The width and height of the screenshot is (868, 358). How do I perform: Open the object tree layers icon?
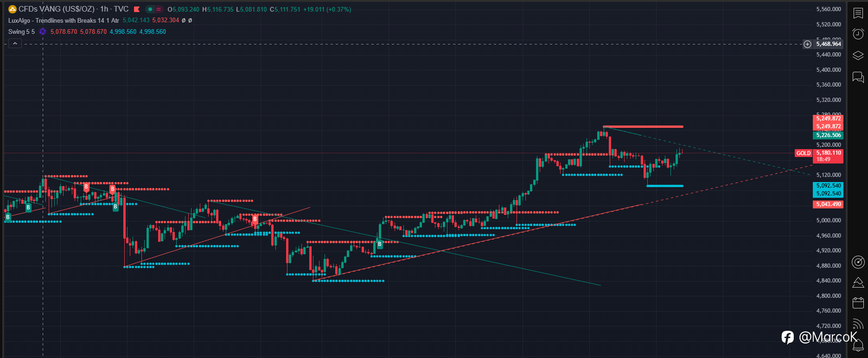858,56
